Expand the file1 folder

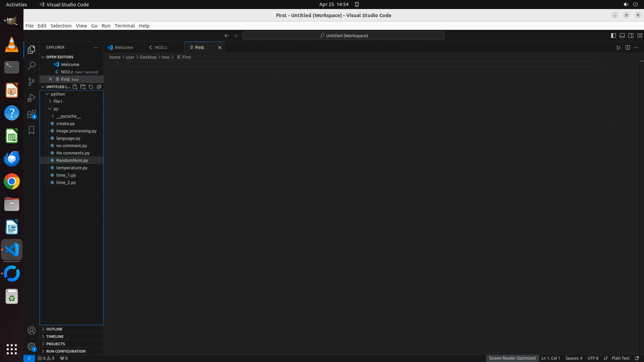click(x=58, y=101)
